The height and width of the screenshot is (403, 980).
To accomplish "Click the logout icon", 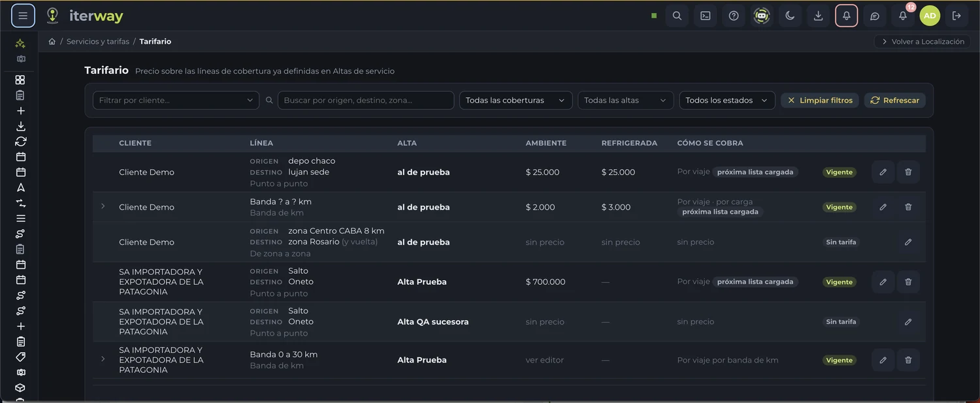I will [957, 16].
